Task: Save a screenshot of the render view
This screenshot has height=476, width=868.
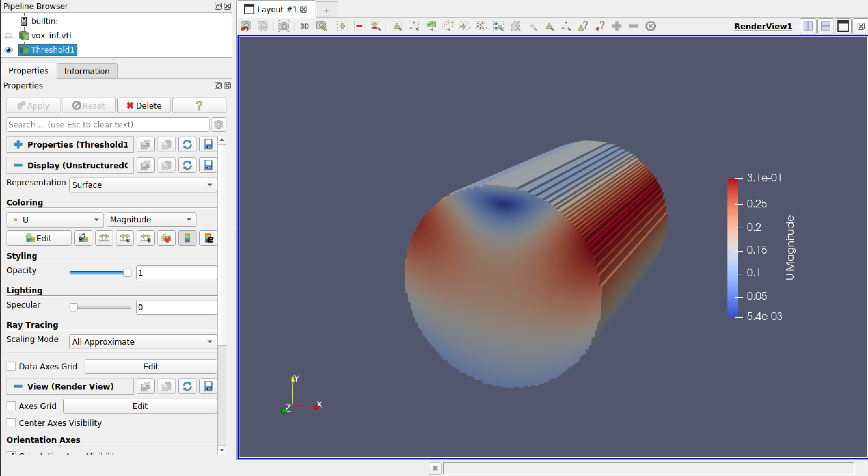Action: click(x=283, y=26)
